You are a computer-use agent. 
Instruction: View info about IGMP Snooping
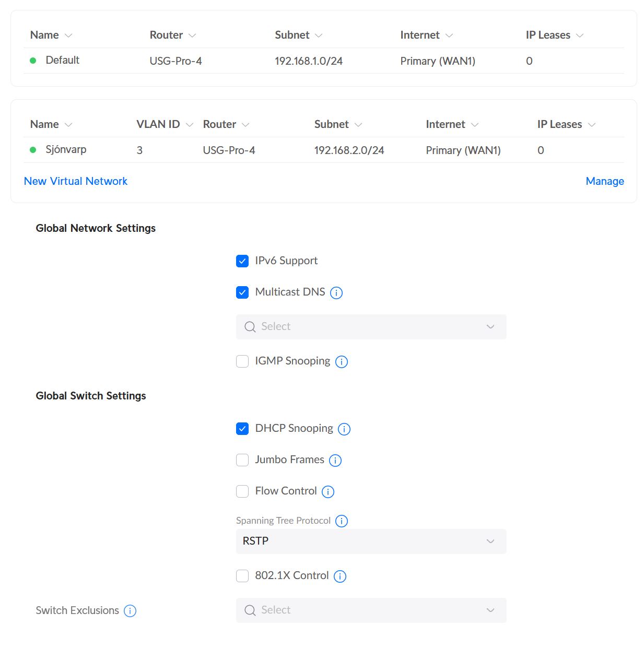(342, 361)
